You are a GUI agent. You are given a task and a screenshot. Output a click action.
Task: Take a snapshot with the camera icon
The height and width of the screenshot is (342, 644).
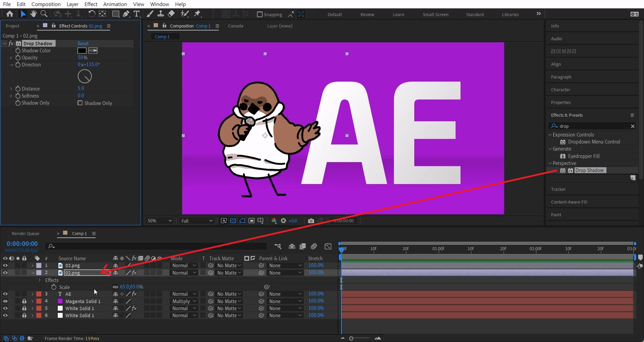pyautogui.click(x=311, y=221)
